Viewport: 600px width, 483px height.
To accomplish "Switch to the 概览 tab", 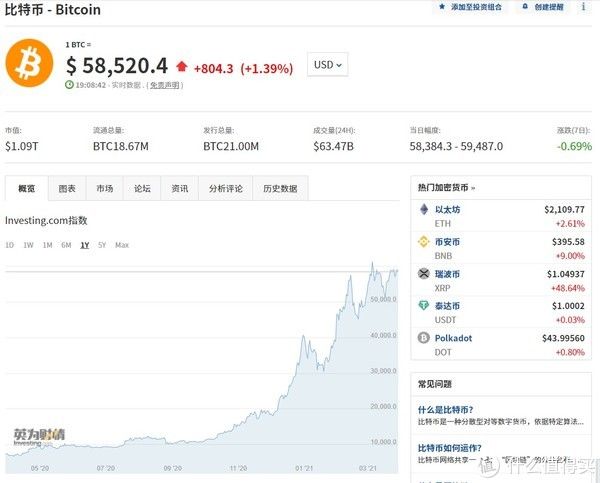I will (27, 188).
